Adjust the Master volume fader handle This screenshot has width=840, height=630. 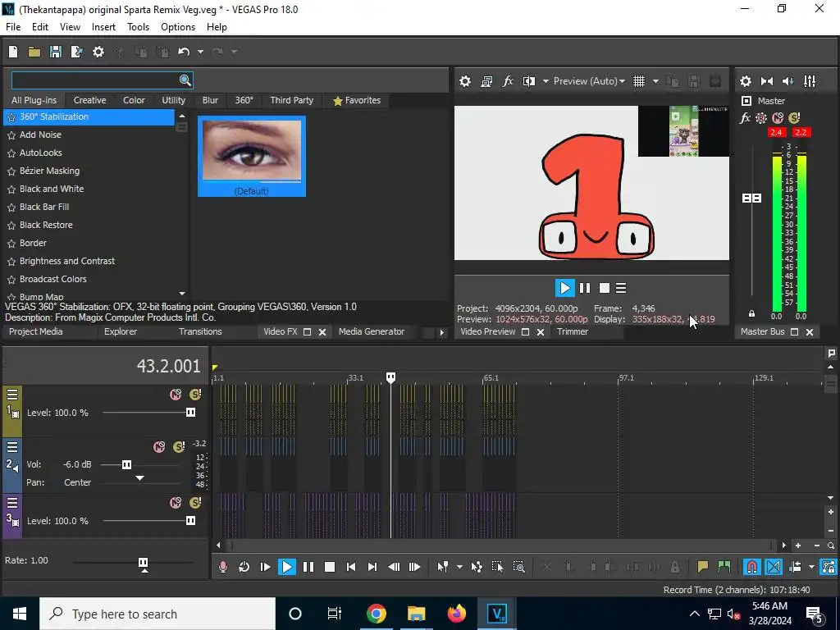(x=751, y=199)
